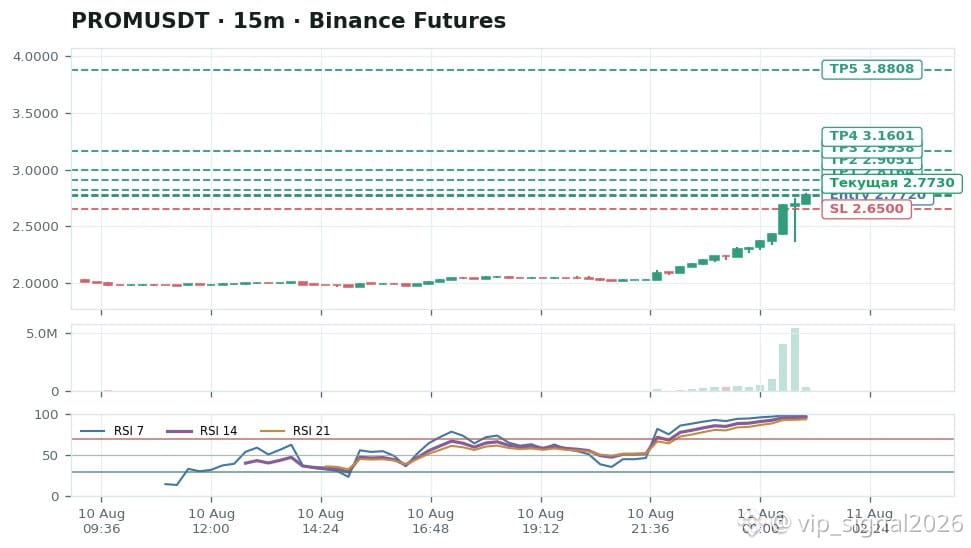Click the 10 Aug 14:24 time label

[321, 521]
